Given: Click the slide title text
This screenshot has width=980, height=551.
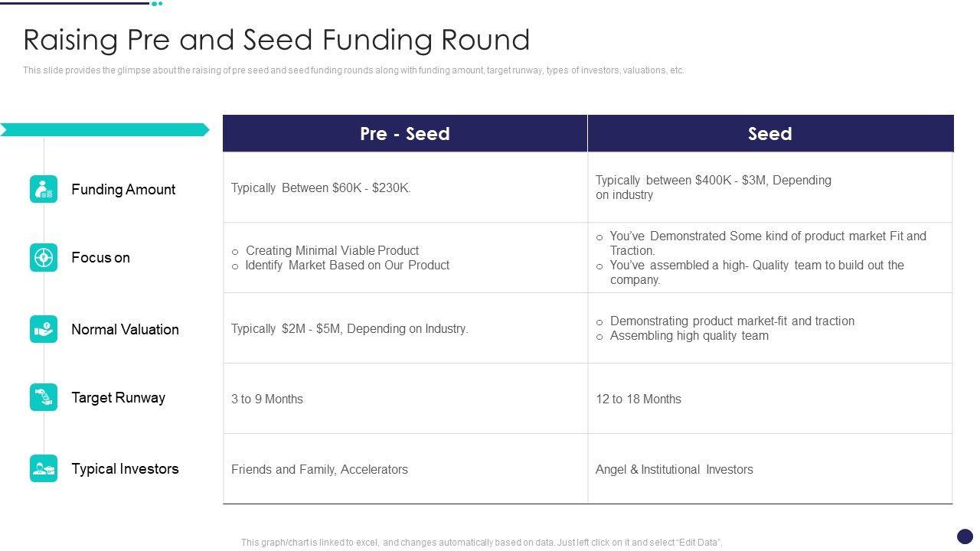Looking at the screenshot, I should (x=276, y=40).
